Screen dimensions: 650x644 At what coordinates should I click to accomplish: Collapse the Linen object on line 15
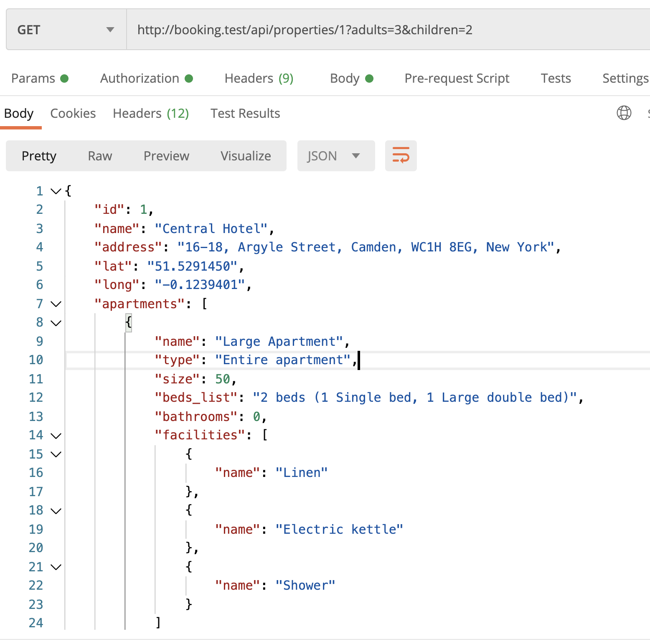point(56,454)
